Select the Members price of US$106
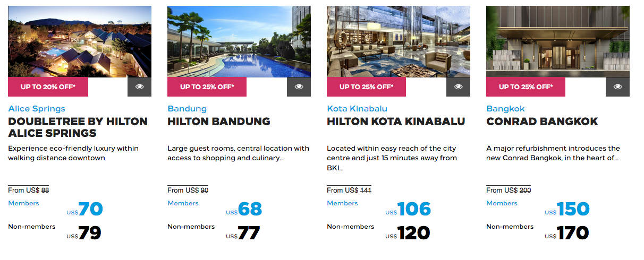This screenshot has height=260, width=644. tap(414, 209)
